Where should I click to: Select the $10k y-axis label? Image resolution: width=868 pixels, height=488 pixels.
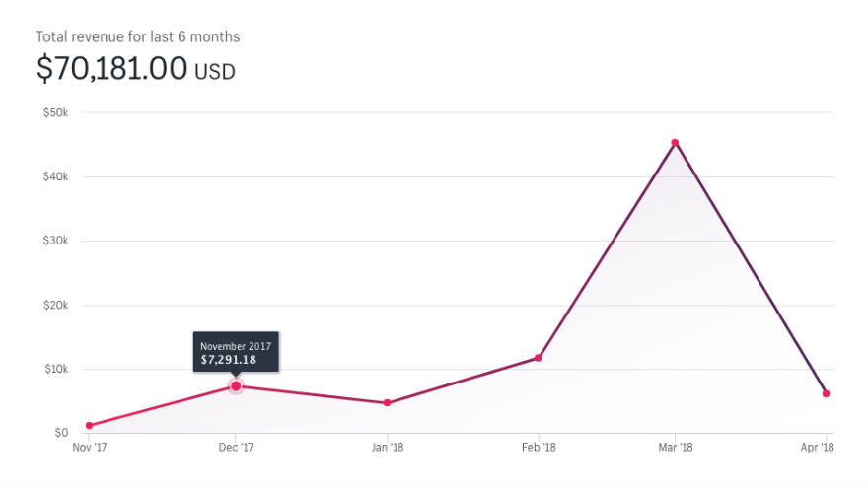(x=54, y=369)
